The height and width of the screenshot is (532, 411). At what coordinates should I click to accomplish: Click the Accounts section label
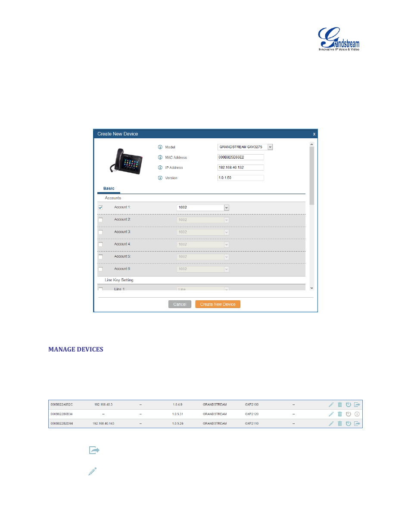pos(113,198)
